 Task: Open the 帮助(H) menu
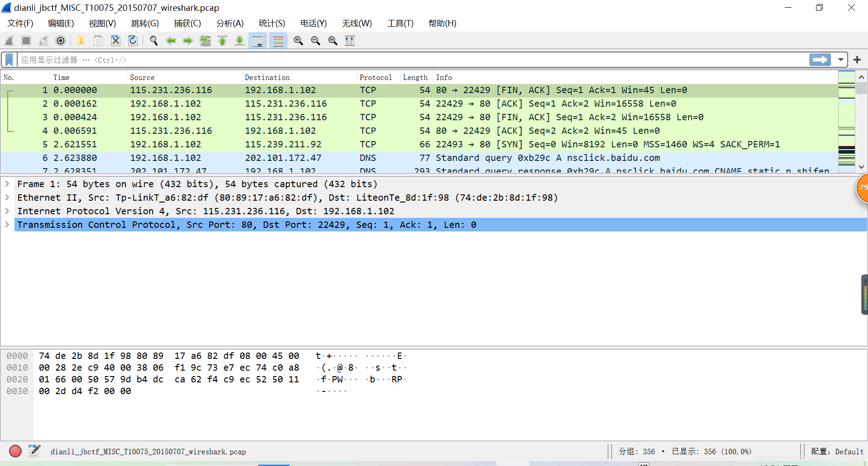442,24
